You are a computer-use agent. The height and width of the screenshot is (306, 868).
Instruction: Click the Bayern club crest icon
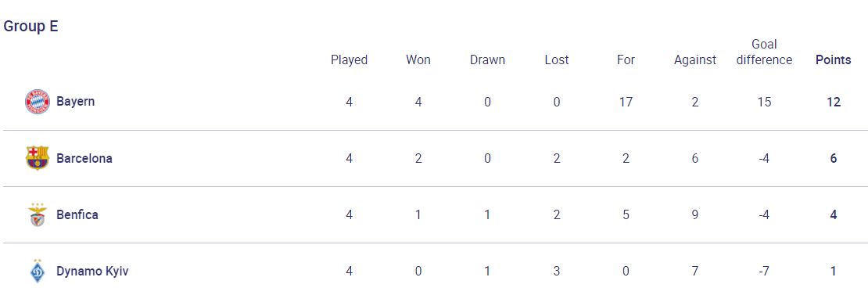pos(37,102)
